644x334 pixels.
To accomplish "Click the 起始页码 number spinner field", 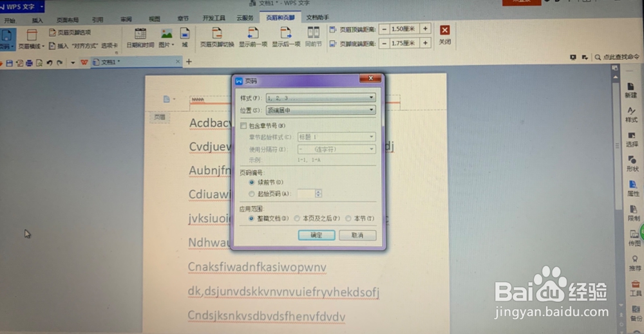I will click(x=309, y=194).
